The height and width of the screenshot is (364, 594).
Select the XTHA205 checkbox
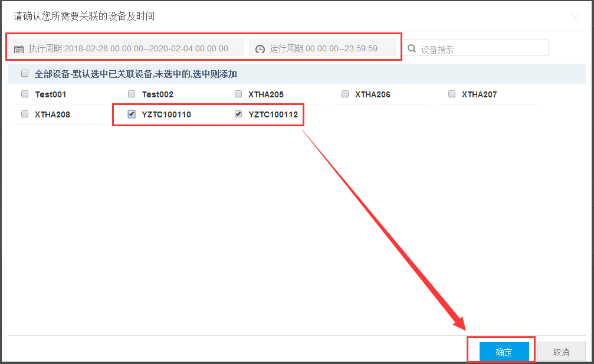coord(238,94)
